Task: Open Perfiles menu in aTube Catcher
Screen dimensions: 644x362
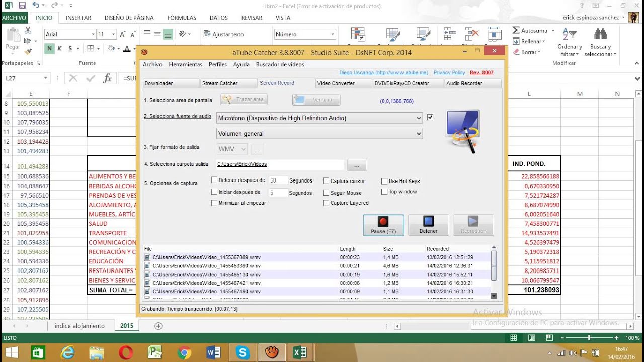Action: point(218,64)
